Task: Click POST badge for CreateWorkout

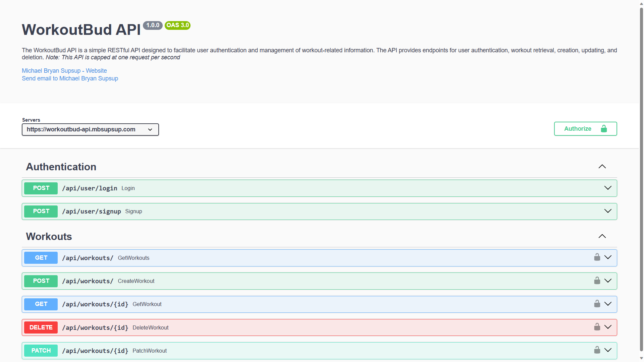Action: click(41, 281)
